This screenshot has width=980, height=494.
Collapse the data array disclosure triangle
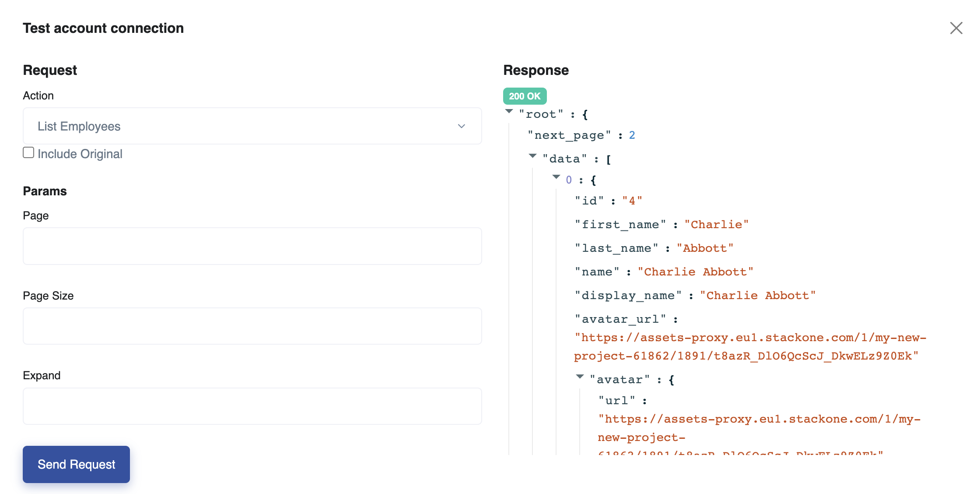pyautogui.click(x=532, y=155)
